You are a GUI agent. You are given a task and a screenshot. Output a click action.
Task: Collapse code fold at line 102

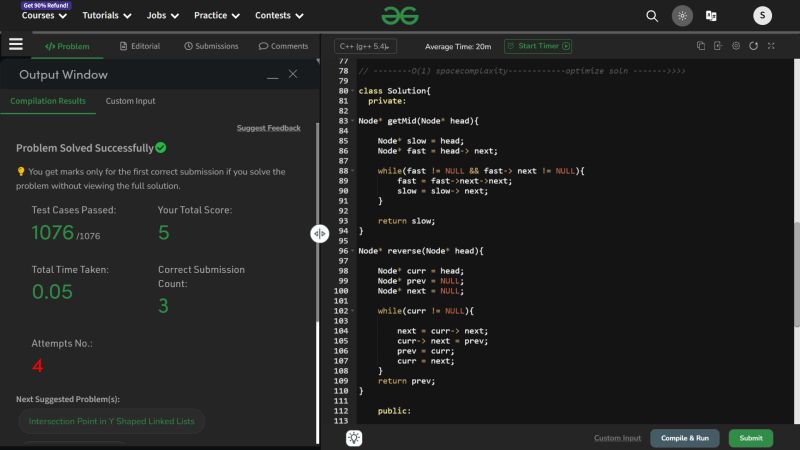coord(353,311)
